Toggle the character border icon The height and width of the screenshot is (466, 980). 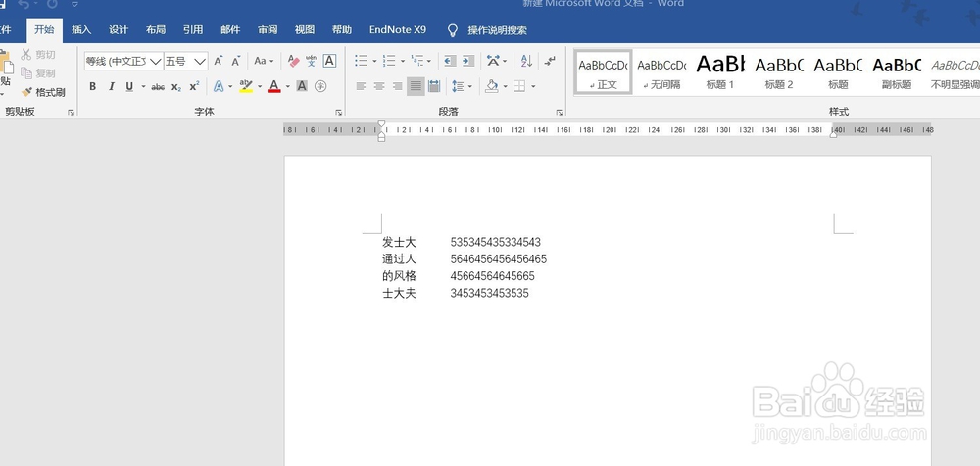coord(329,61)
